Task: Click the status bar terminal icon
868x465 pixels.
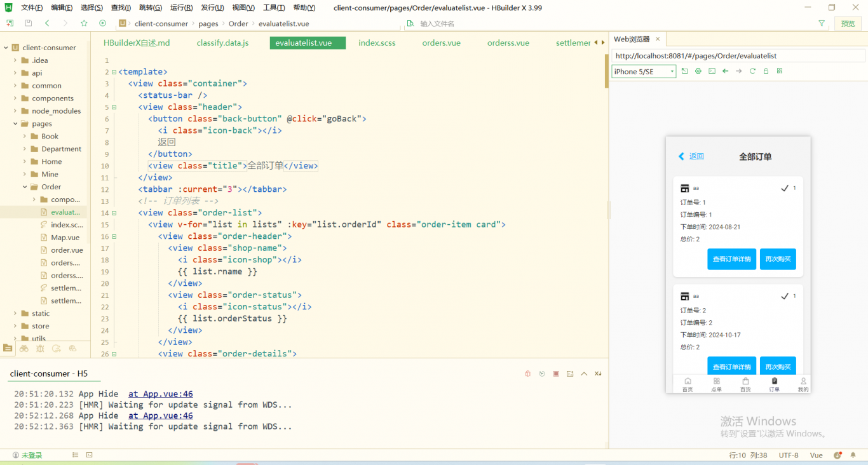Action: [x=90, y=455]
